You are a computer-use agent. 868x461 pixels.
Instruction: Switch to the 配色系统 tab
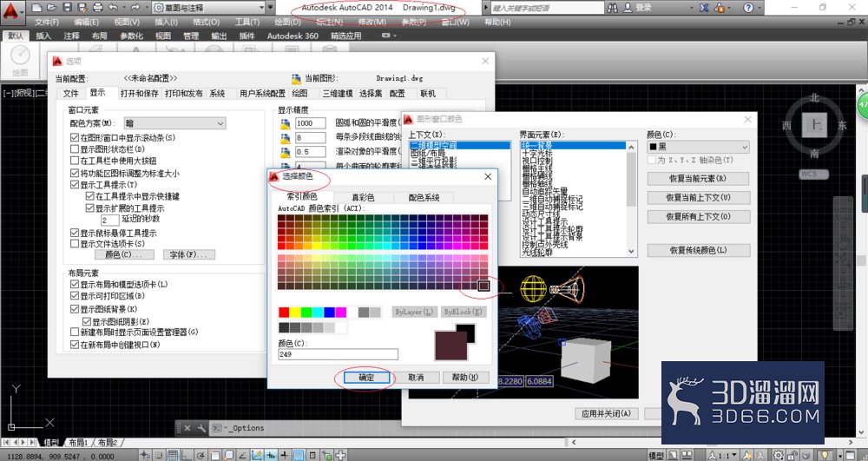pos(424,197)
